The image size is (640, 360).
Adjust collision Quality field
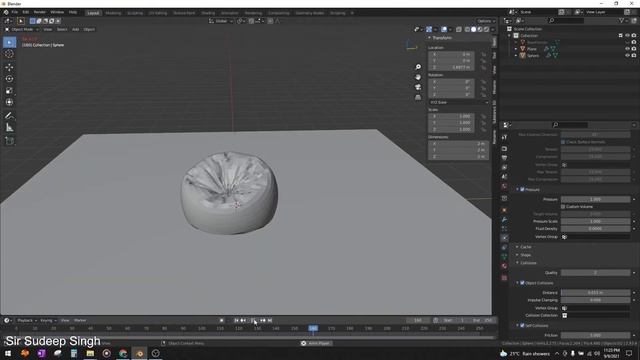pyautogui.click(x=596, y=273)
